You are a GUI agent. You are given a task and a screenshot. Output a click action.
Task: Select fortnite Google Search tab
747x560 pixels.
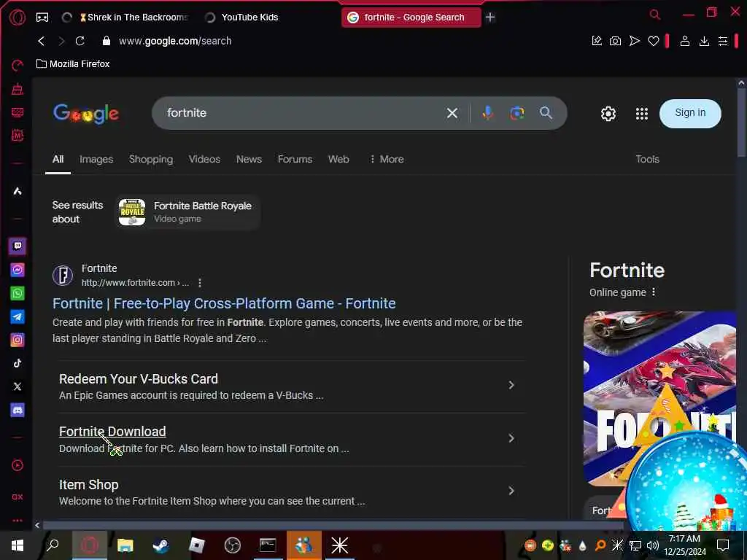click(411, 17)
